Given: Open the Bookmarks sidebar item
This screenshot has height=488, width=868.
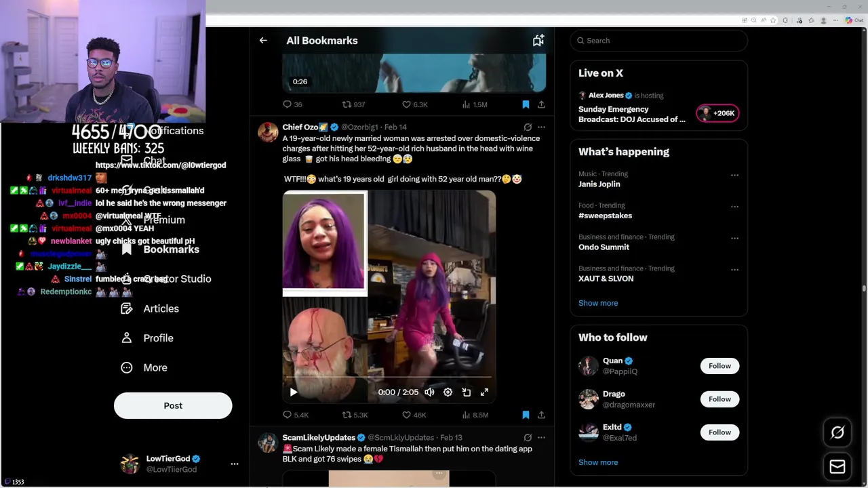Looking at the screenshot, I should coord(160,249).
